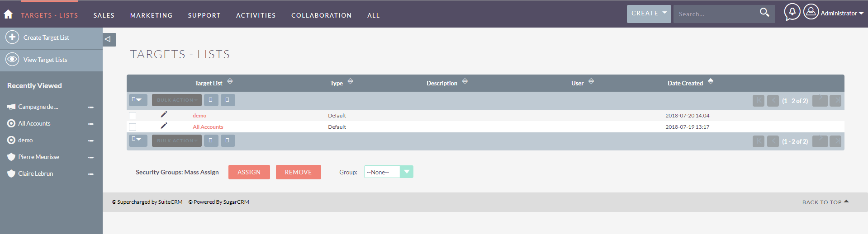The height and width of the screenshot is (234, 868).
Task: Expand the Group --None-- dropdown
Action: point(406,172)
